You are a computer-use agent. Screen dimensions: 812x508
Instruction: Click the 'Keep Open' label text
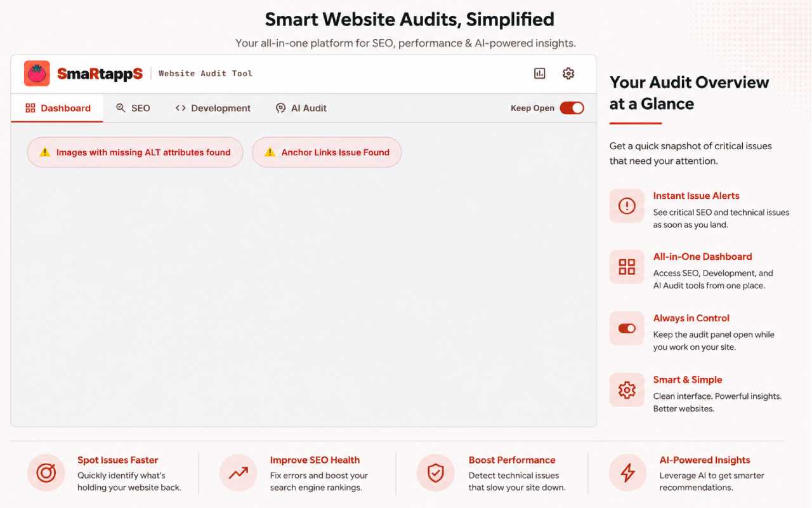[x=532, y=108]
